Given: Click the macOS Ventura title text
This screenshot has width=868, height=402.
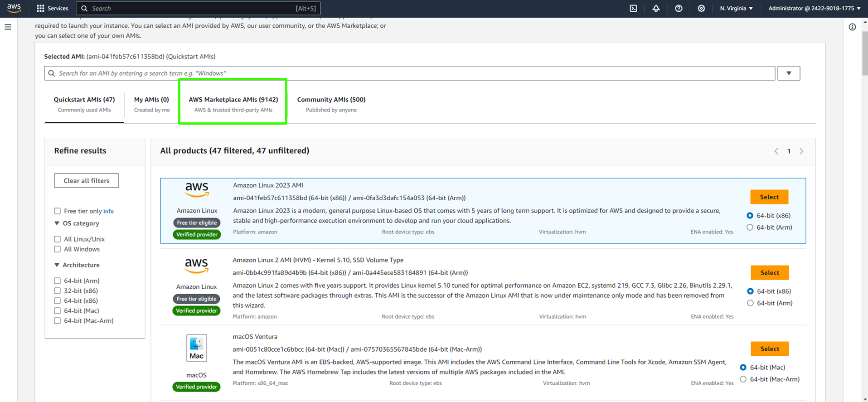Looking at the screenshot, I should (255, 336).
